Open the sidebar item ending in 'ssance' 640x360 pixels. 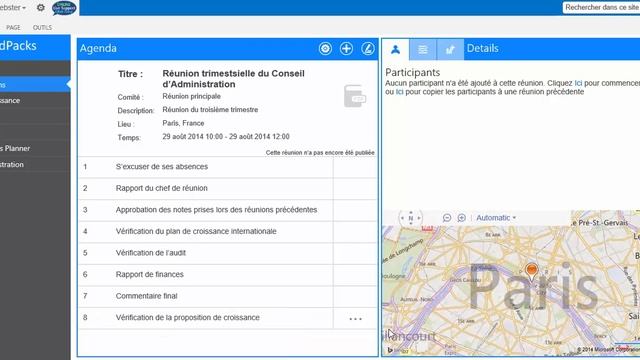point(35,100)
